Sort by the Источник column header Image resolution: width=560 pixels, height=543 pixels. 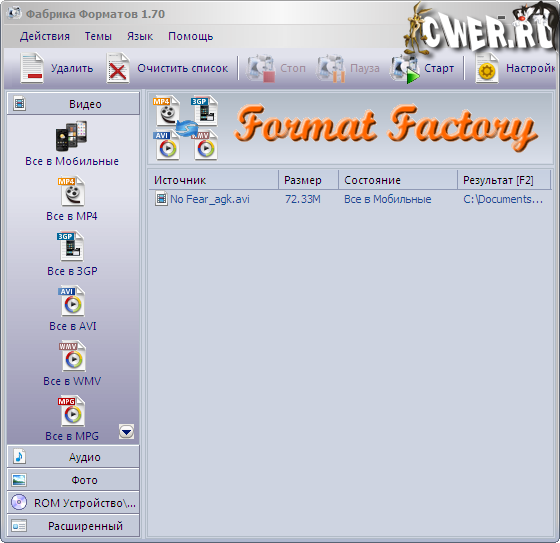click(x=214, y=180)
